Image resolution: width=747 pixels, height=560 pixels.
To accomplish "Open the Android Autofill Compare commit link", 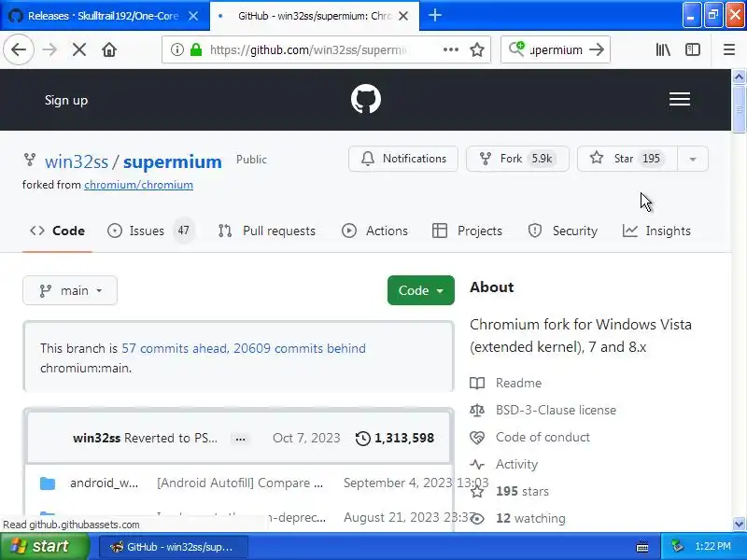I will coord(240,483).
